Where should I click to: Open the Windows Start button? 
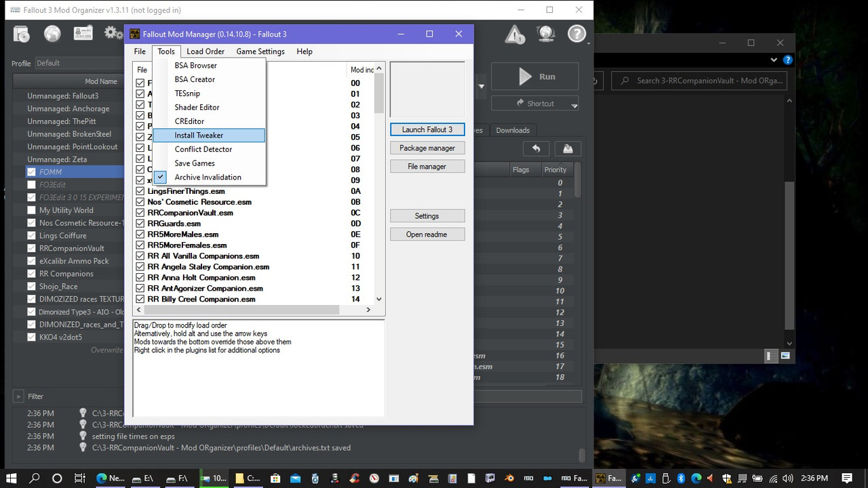13,478
